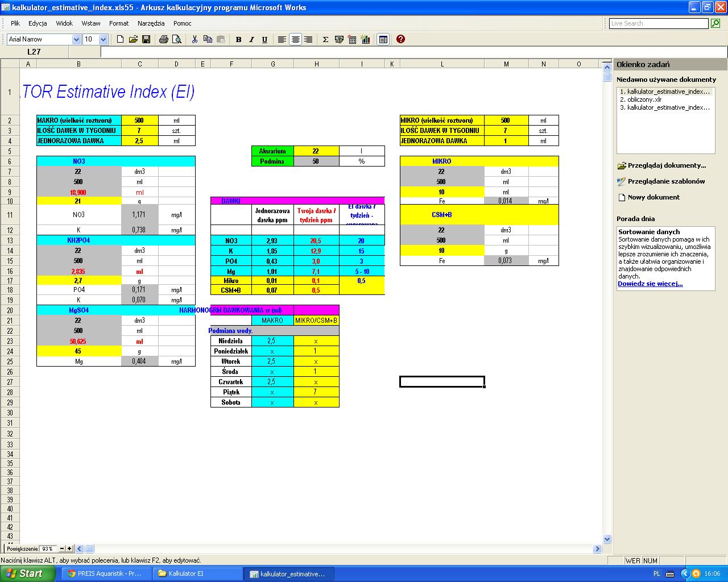728x582 pixels.
Task: Click Przeglądaj dokumenty in task pane
Action: point(667,165)
